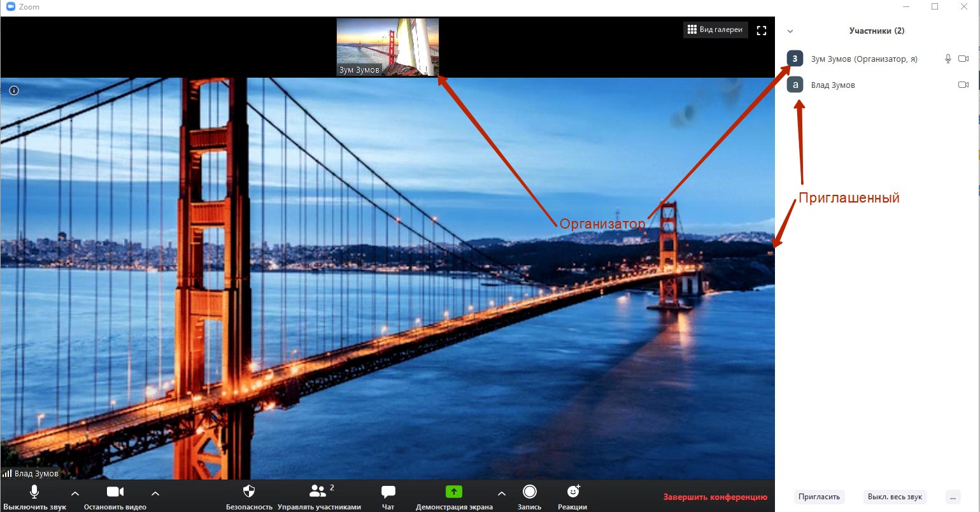Screen dimensions: 980x512
Task: Toggle Зум Зумов camera icon in participants
Action: [x=963, y=59]
